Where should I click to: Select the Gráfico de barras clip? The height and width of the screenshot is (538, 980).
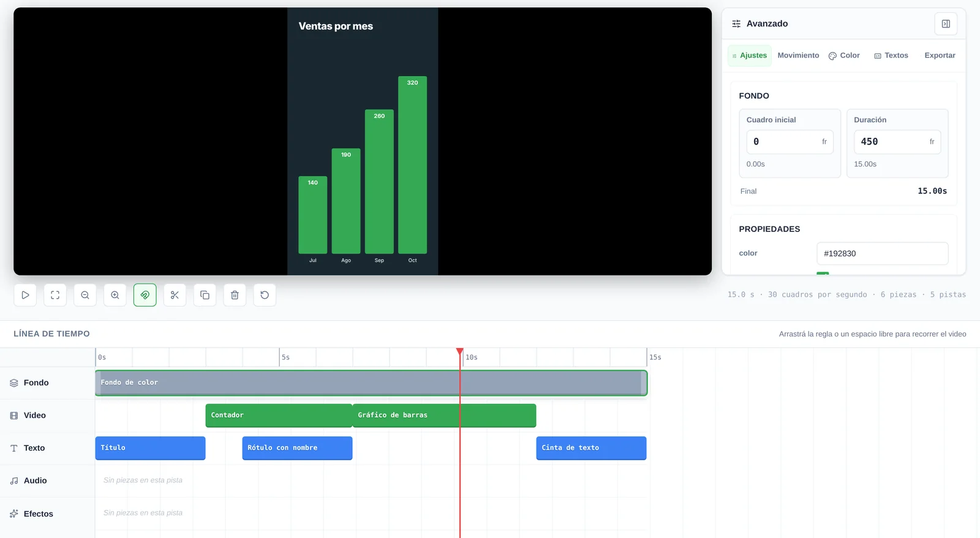tap(444, 415)
